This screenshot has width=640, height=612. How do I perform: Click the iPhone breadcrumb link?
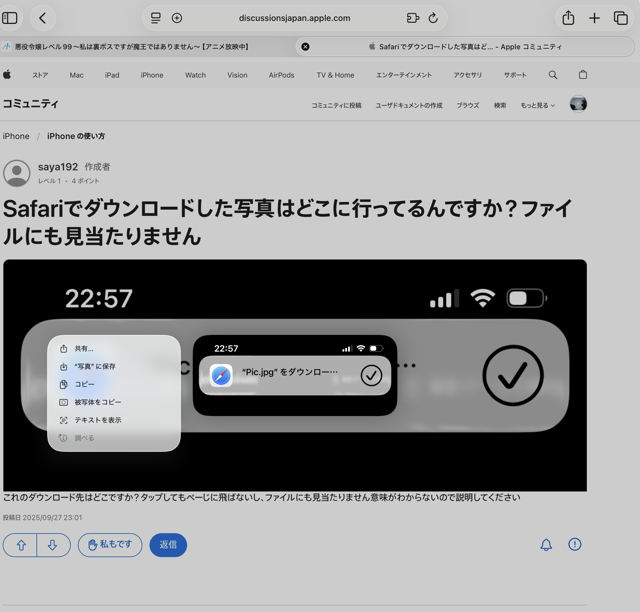16,136
